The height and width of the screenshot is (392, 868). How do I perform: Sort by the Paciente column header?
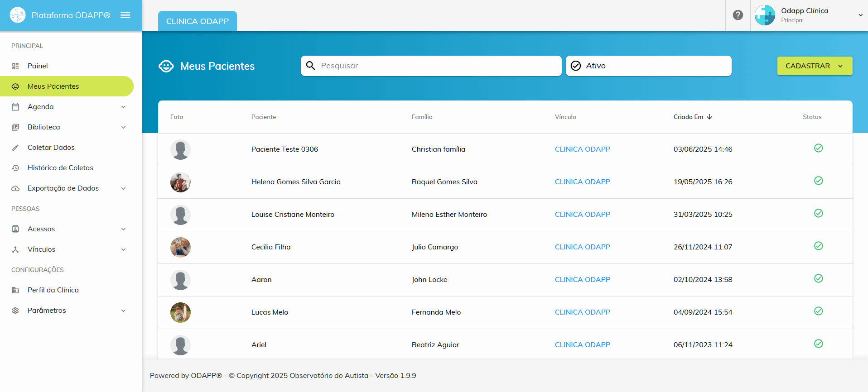click(264, 117)
